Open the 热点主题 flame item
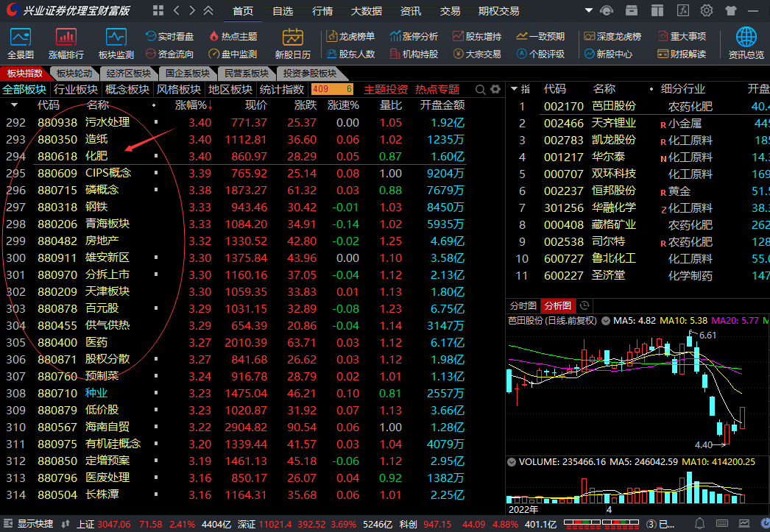The image size is (770, 532). click(x=233, y=36)
